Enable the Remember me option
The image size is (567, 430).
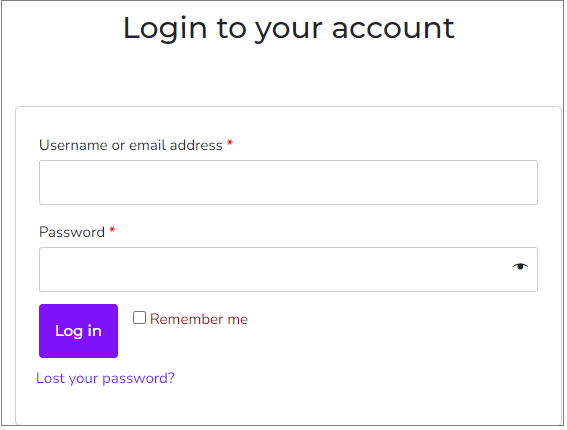pyautogui.click(x=140, y=319)
